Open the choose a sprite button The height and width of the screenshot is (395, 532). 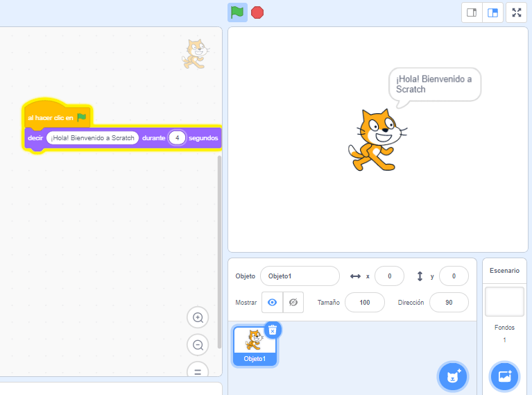453,376
